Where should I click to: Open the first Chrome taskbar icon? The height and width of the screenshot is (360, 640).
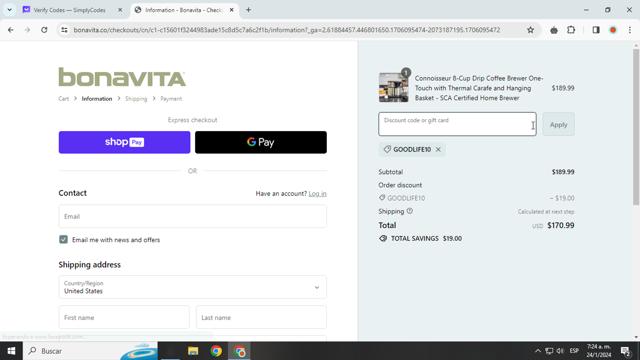coord(216,351)
